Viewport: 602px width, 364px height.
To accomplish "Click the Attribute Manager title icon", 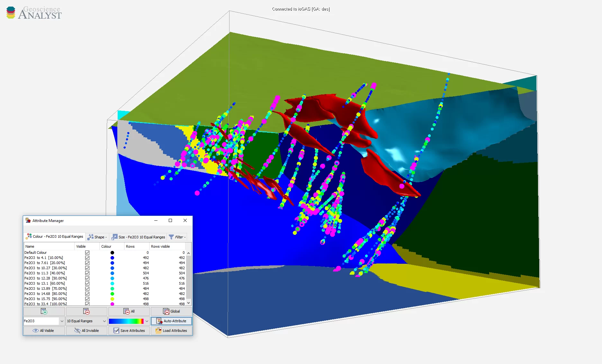I will click(28, 220).
